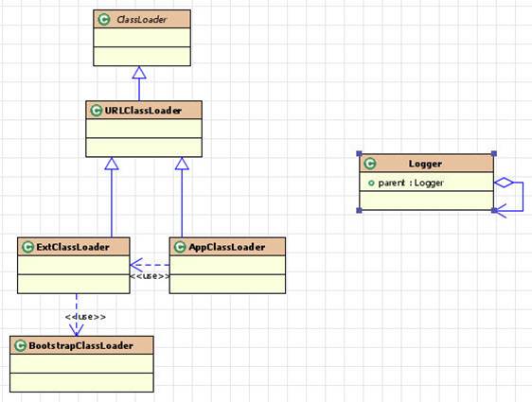Select the parent : Logger attribute
532x402 pixels.
click(411, 184)
